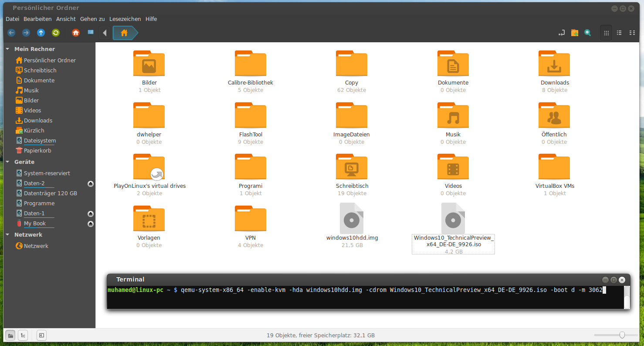Collapse the Geräte sidebar section

8,162
